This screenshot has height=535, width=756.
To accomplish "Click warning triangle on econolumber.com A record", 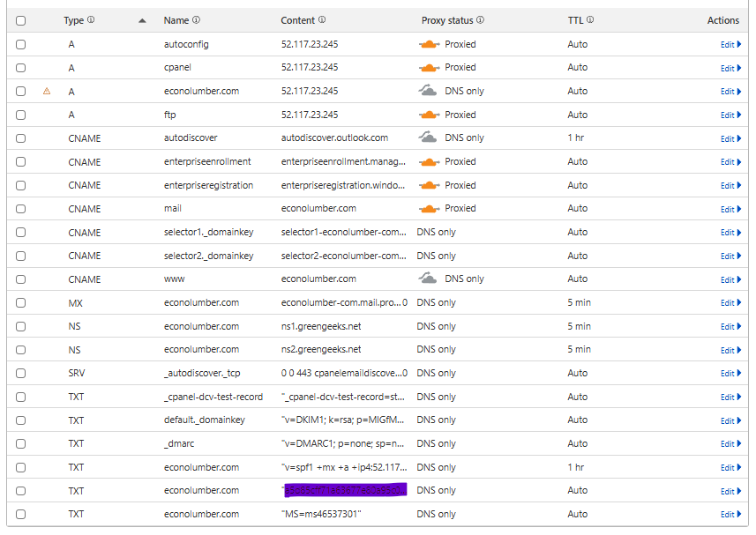I will pyautogui.click(x=47, y=91).
